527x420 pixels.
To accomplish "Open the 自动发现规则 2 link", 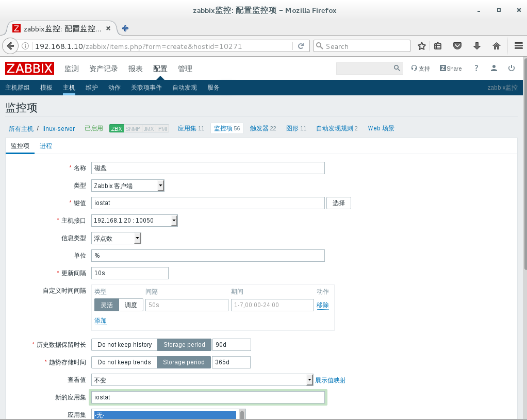I will [337, 128].
